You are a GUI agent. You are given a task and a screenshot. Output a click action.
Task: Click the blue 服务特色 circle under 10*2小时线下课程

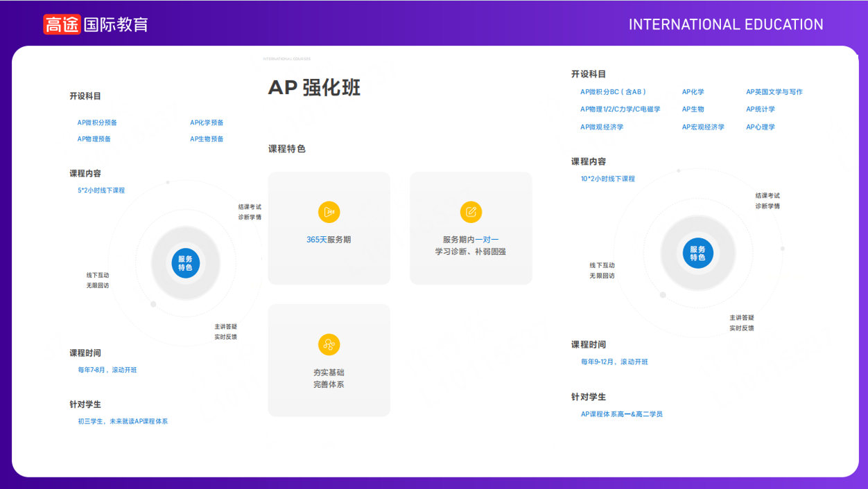697,254
